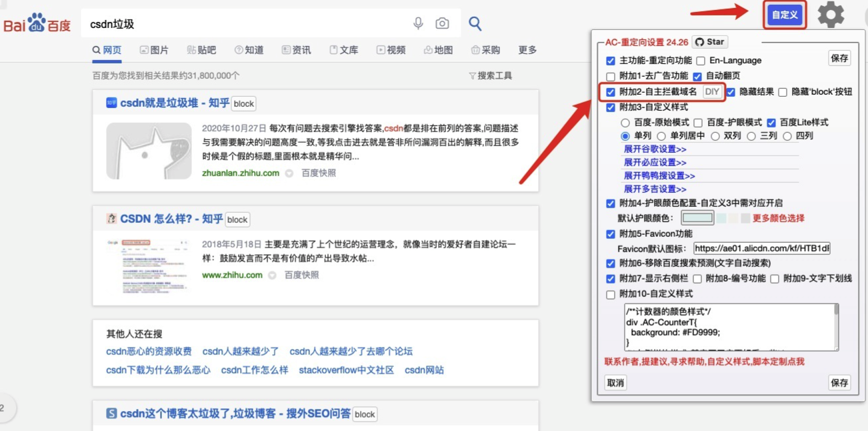Screen dimensions: 868x431
Task: Click related search csdn恶心的资源收费
Action: 149,352
